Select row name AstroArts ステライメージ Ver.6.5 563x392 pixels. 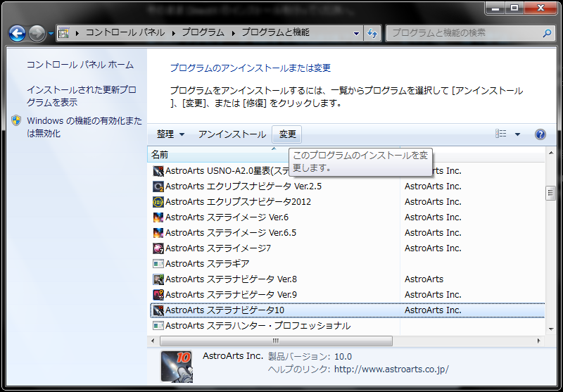(x=231, y=233)
